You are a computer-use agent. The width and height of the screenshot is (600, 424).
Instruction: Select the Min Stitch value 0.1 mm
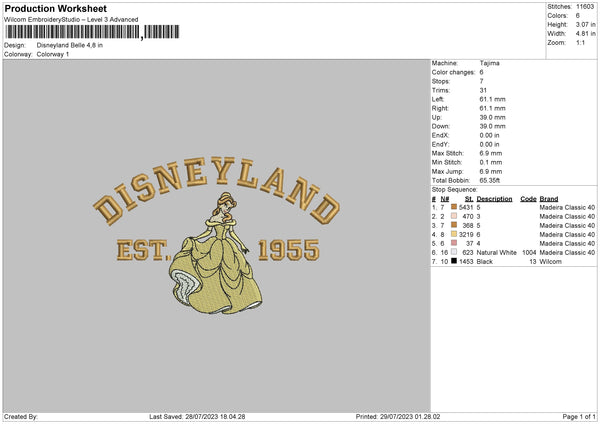[x=491, y=162]
